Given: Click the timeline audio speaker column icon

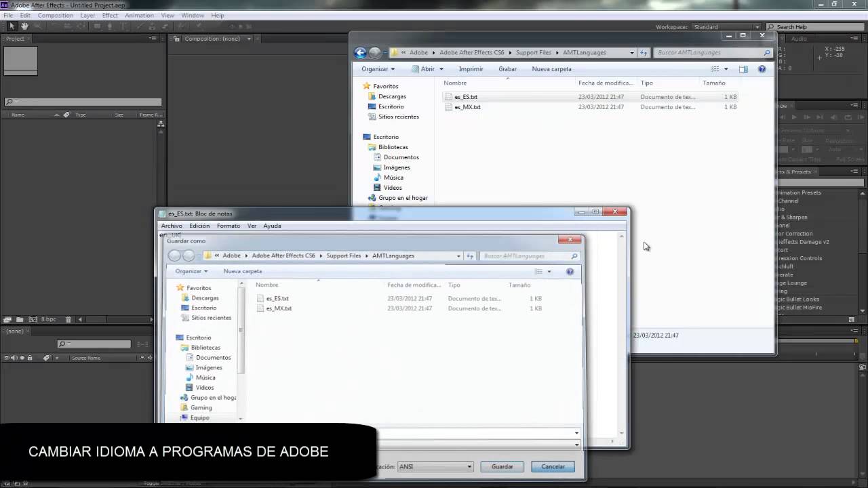Looking at the screenshot, I should [14, 358].
